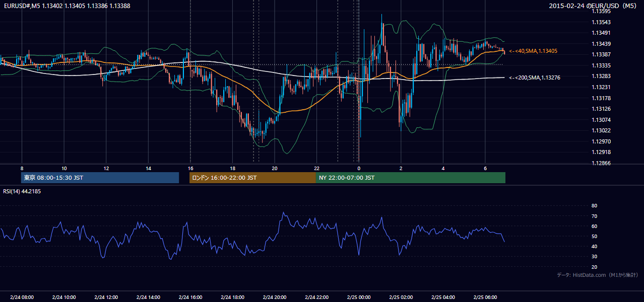
Task: Click price axis value 1.12866
Action: click(x=602, y=163)
